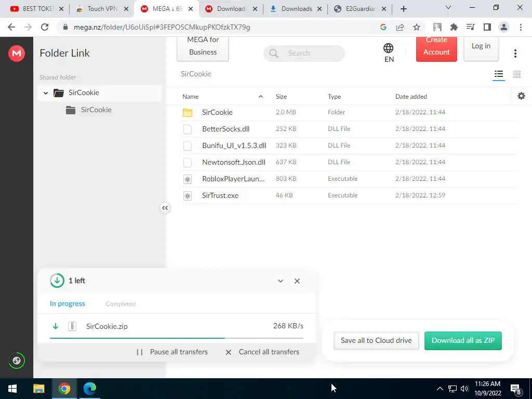Viewport: 532px width, 399px height.
Task: Open Windows Start menu
Action: click(12, 389)
